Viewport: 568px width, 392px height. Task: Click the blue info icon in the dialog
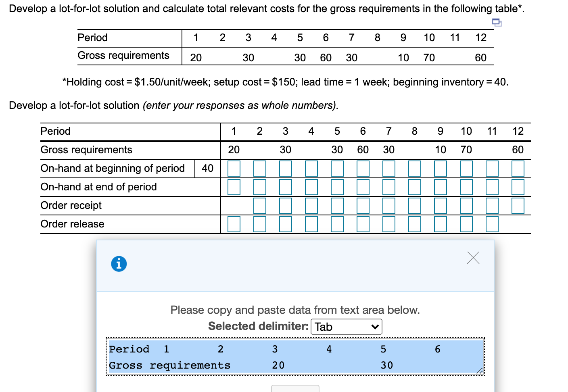coord(118,263)
